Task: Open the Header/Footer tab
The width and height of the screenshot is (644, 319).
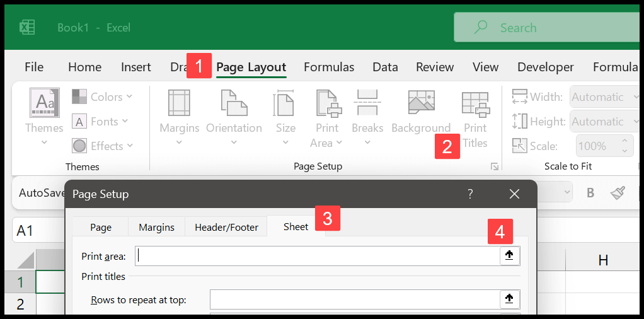Action: click(226, 227)
